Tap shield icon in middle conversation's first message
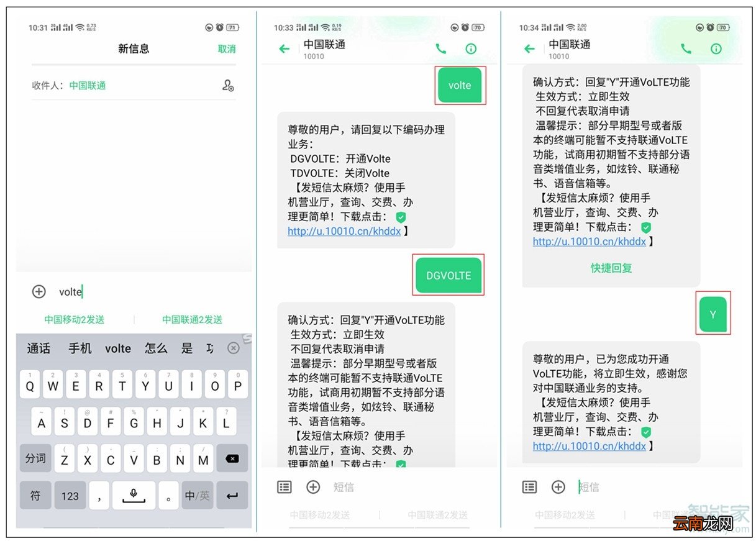Screen dimensions: 756x541 tap(401, 217)
